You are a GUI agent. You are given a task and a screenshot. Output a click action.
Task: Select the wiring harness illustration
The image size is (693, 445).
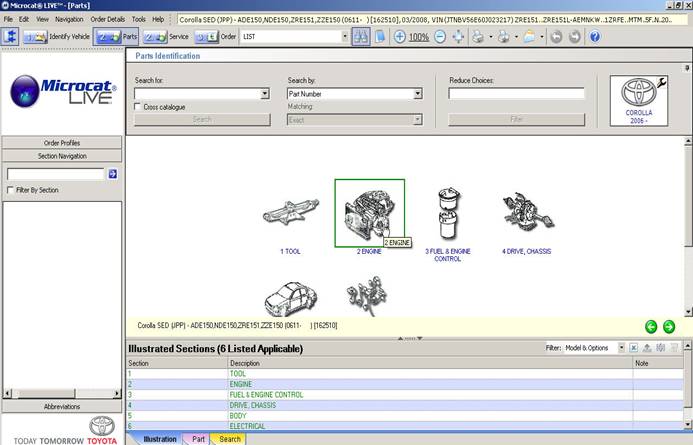click(366, 296)
